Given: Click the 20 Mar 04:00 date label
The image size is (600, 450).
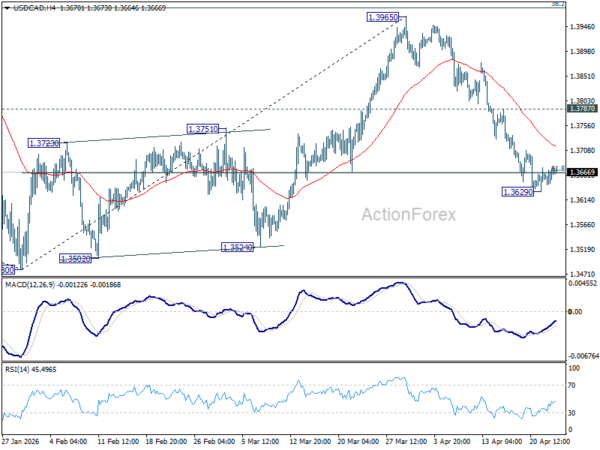Looking at the screenshot, I should tap(358, 441).
